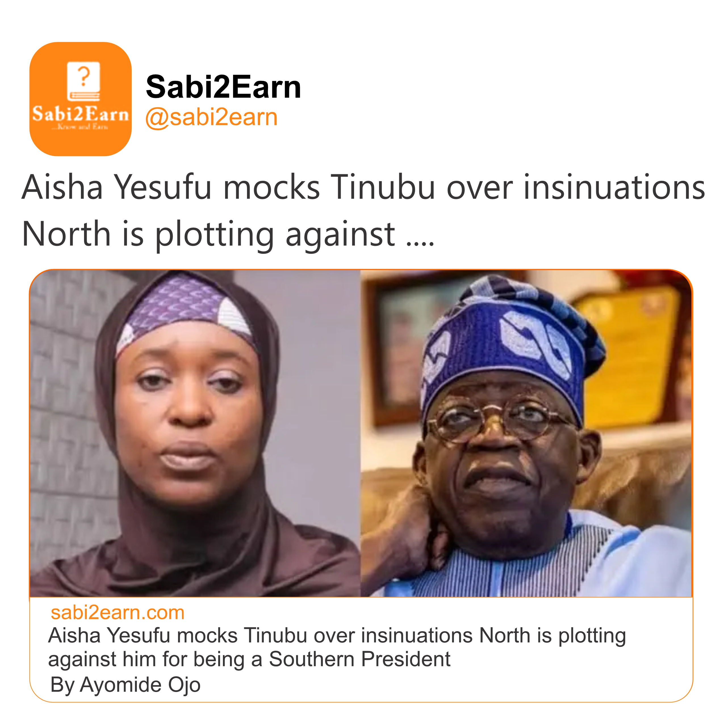722x728 pixels.
Task: Click the word 'Tinubu' in the headline
Action: 382,187
